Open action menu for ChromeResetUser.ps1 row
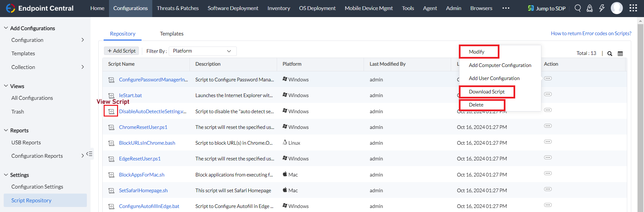This screenshot has height=212, width=644. [x=548, y=126]
